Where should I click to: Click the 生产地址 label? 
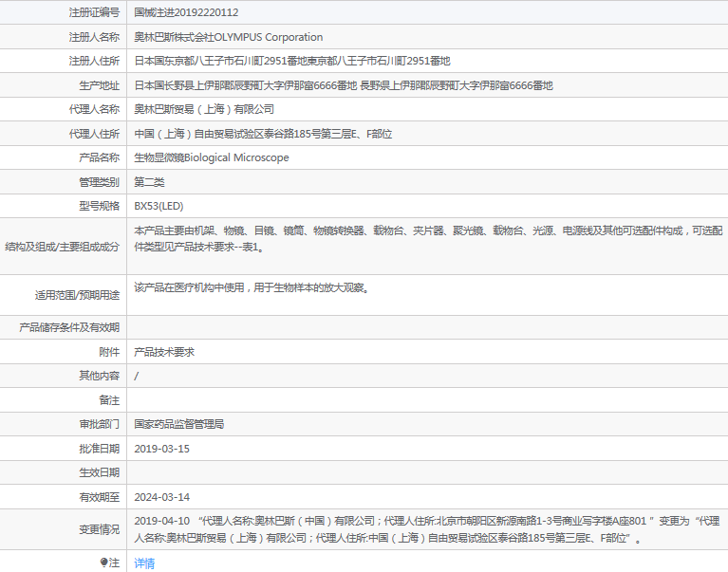100,85
